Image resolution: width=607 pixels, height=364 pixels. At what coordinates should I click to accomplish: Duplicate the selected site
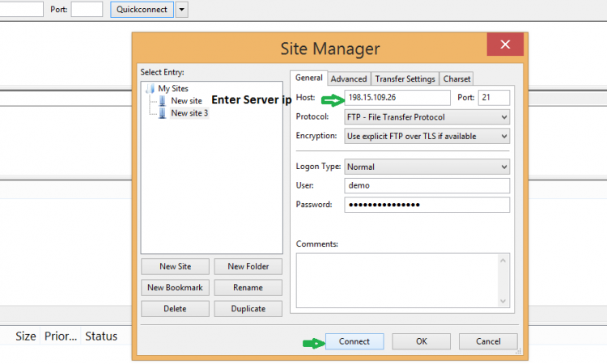tap(248, 309)
